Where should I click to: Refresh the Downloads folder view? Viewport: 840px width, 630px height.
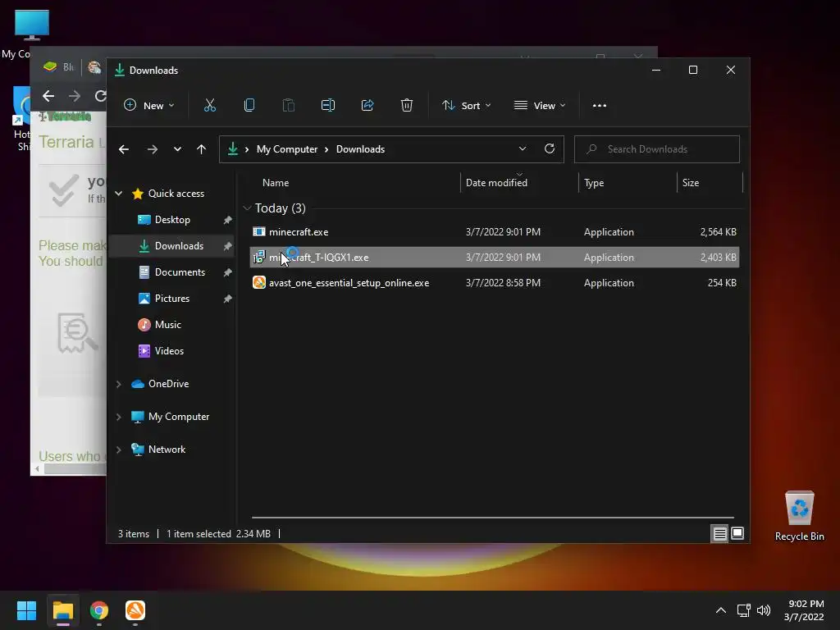(550, 149)
